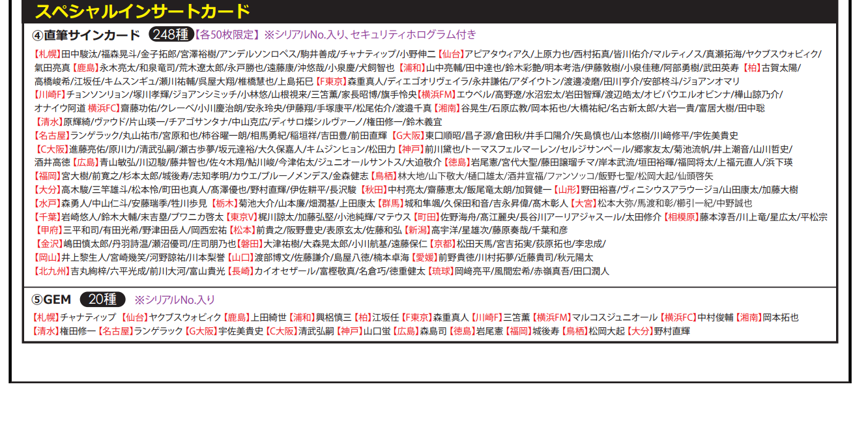Screen dimensions: 868x425
Task: Select the ⑤GEM section heading
Action: [51, 300]
